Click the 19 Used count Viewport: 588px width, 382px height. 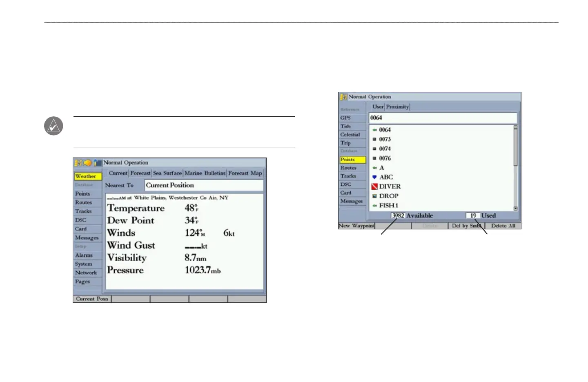point(473,215)
